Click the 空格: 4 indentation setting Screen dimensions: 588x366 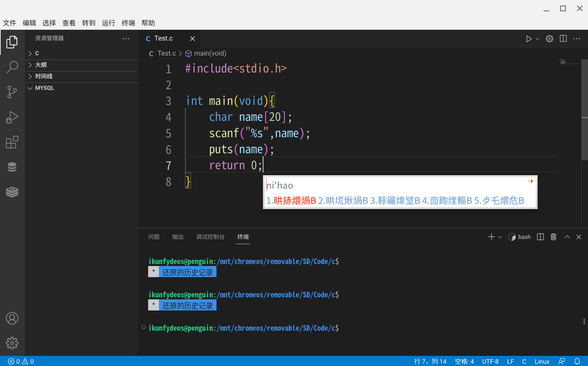pyautogui.click(x=464, y=361)
